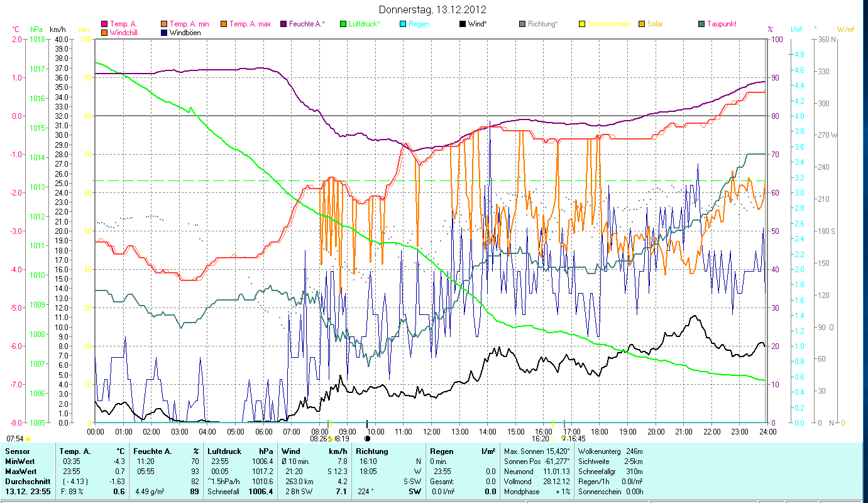The width and height of the screenshot is (868, 503).
Task: Select the 'Regen' legend label
Action: click(x=419, y=24)
